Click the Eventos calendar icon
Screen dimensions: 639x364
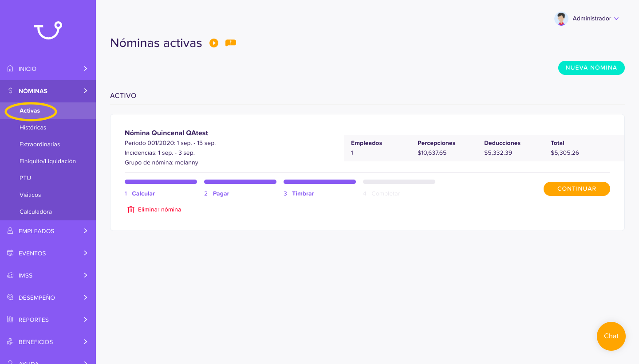pos(11,253)
